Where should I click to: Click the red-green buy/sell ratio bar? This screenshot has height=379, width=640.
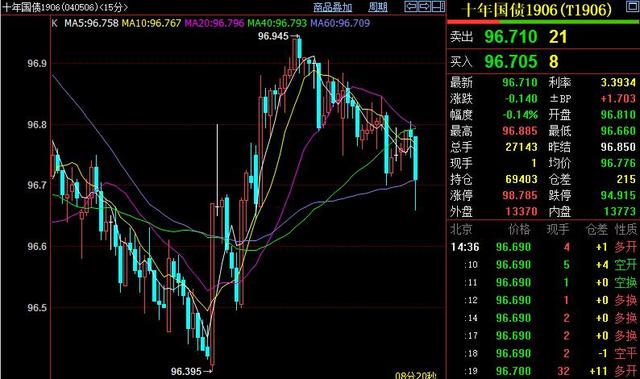(x=543, y=21)
